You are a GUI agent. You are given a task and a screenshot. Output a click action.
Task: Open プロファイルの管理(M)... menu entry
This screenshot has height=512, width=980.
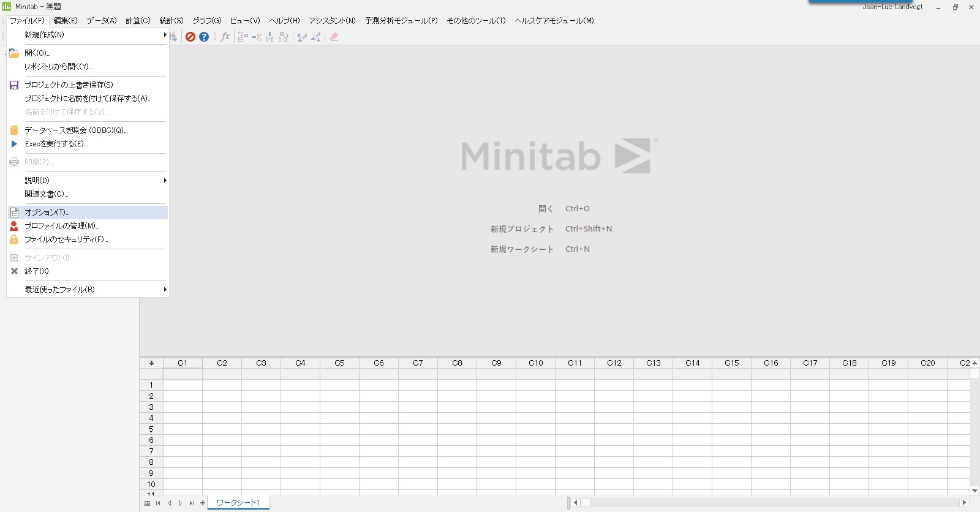point(88,225)
